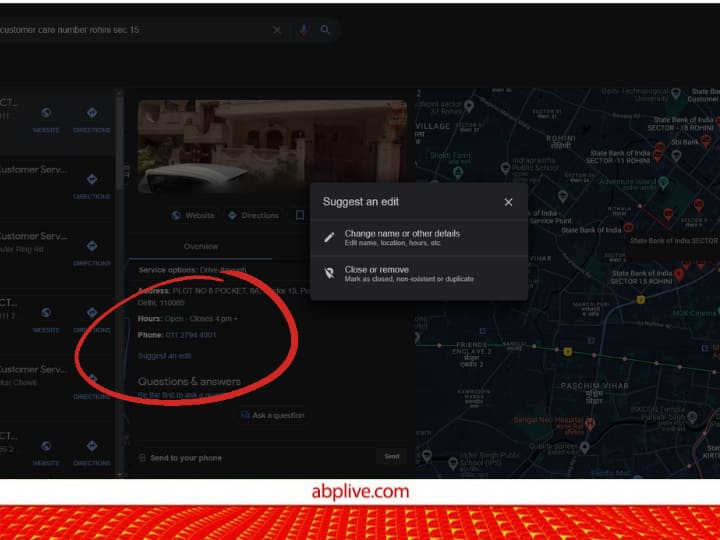The width and height of the screenshot is (720, 540).
Task: Close the Suggest an edit dialog
Action: point(508,202)
